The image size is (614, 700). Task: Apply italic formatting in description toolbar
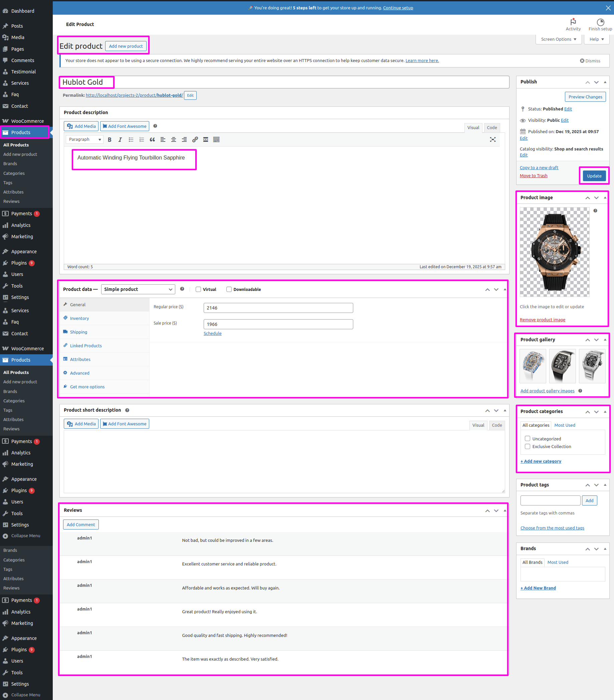click(120, 139)
